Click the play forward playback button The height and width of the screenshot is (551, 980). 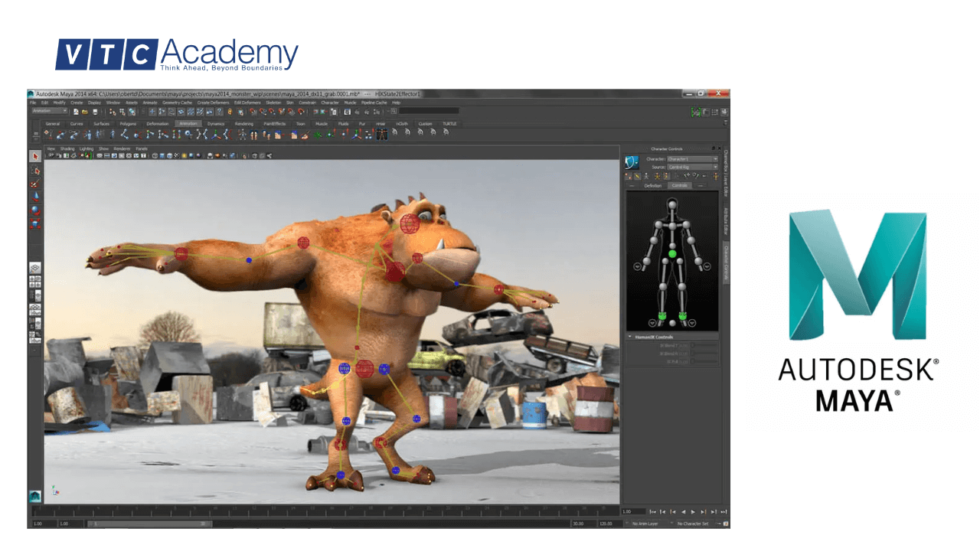(693, 511)
